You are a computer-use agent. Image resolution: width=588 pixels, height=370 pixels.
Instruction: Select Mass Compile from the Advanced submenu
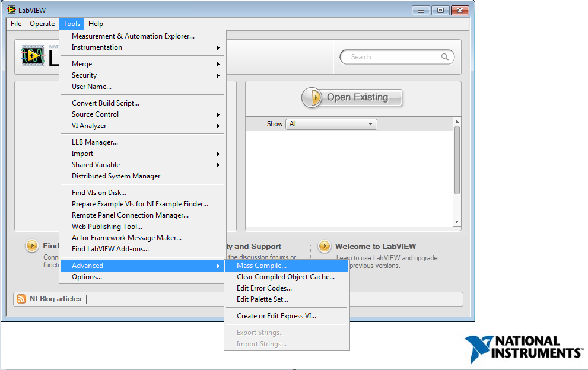[287, 266]
